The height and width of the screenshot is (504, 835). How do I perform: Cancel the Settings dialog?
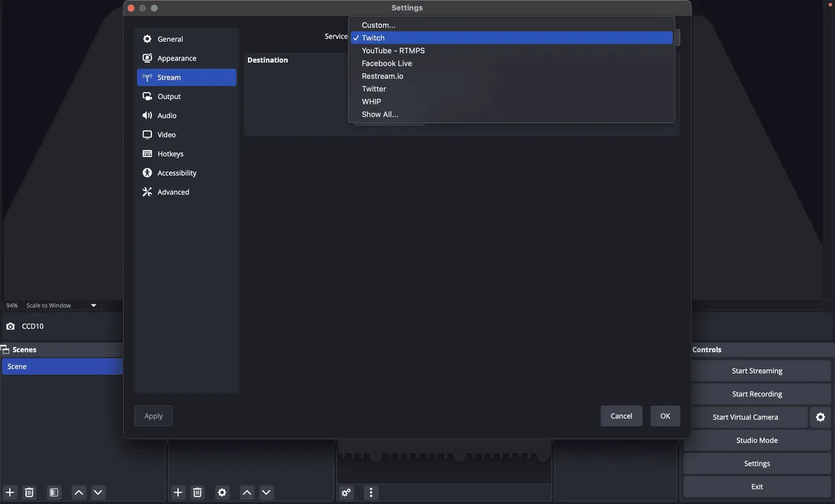point(621,416)
